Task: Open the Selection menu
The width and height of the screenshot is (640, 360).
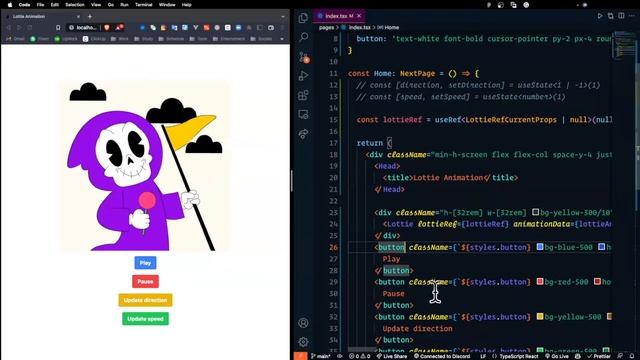Action: 75,4
